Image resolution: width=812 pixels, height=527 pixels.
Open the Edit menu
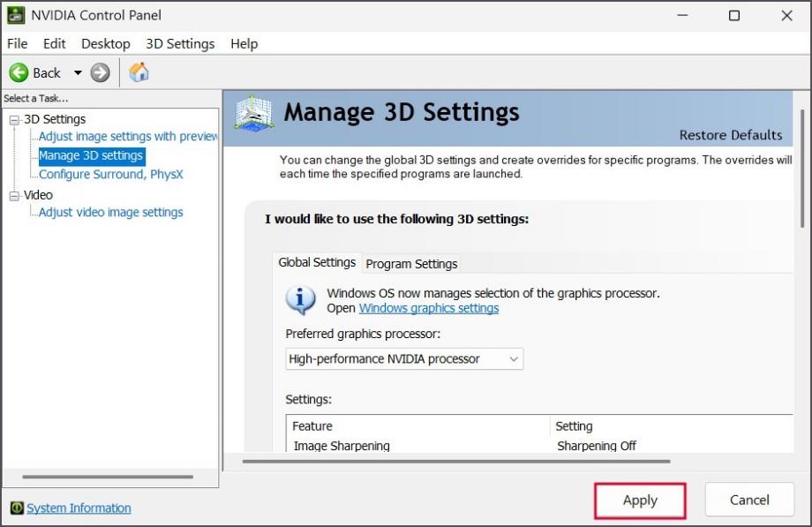coord(55,43)
